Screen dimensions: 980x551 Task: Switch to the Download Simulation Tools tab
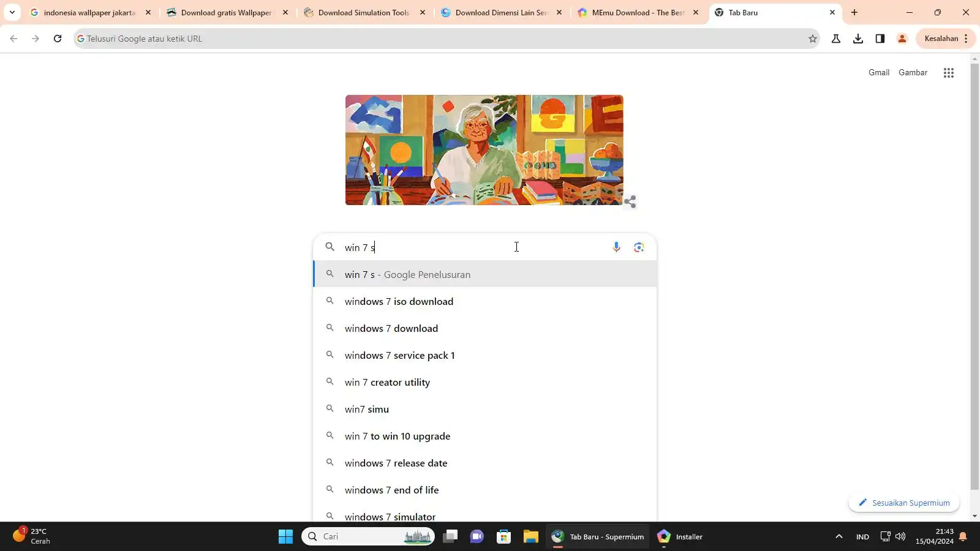point(363,12)
